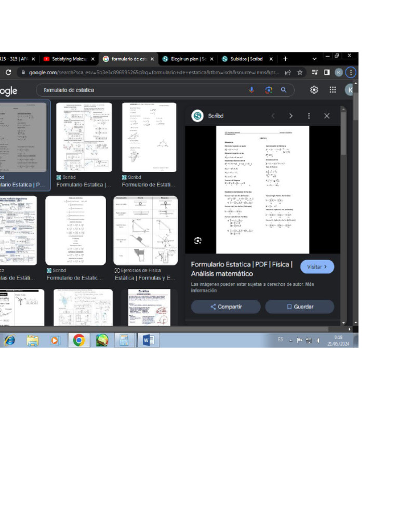Close the Scribd image preview panel
This screenshot has width=399, height=532.
327,116
